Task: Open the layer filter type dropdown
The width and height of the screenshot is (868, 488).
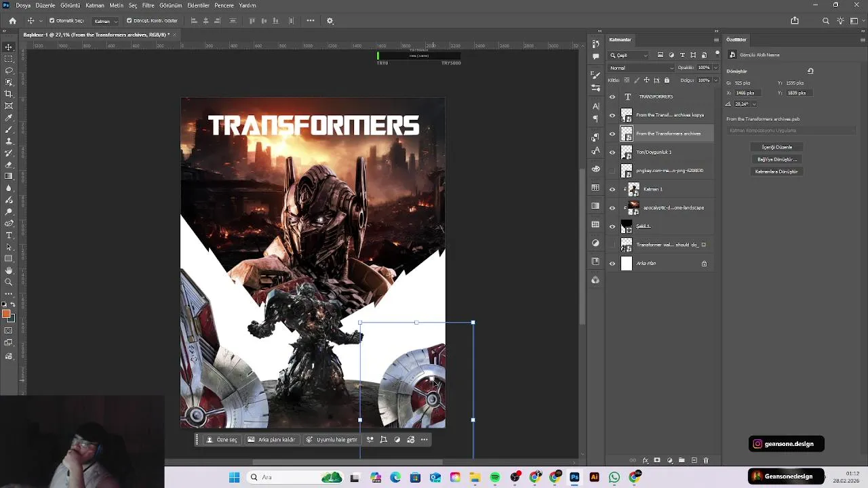Action: coord(629,55)
